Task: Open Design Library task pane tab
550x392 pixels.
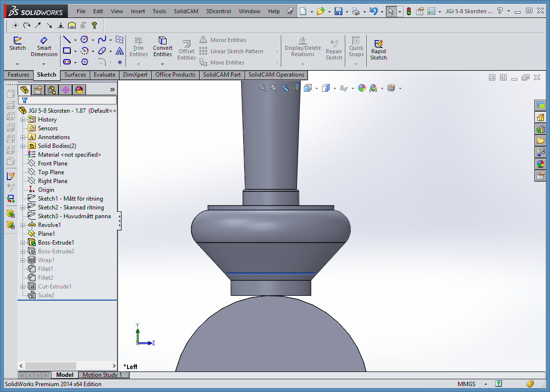Action: [540, 129]
